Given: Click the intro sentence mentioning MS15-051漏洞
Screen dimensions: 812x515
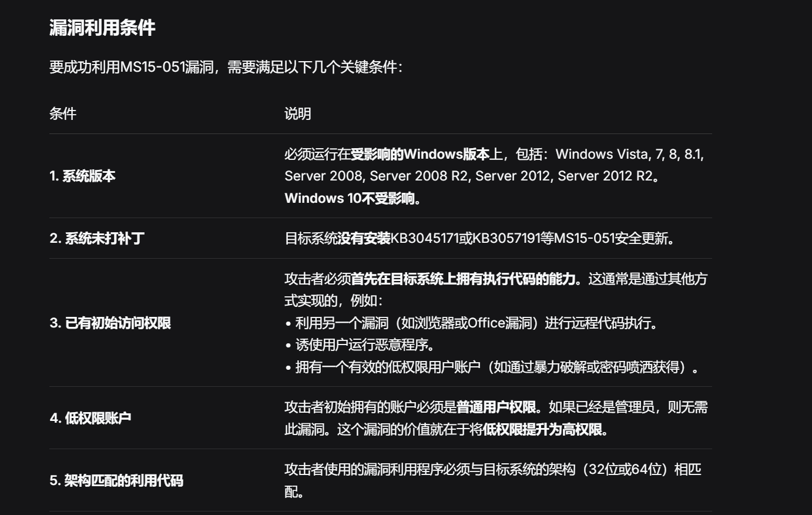Looking at the screenshot, I should tap(226, 67).
